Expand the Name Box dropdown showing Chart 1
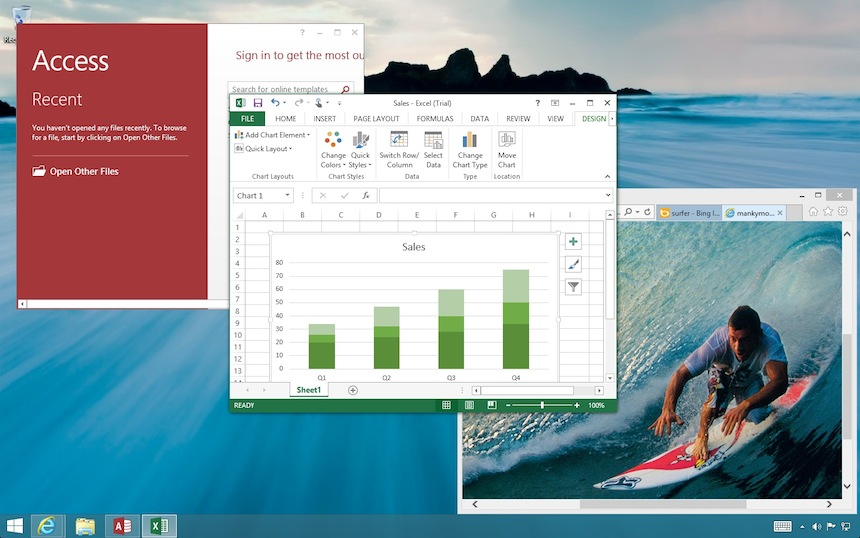Viewport: 860px width, 538px height. point(287,195)
